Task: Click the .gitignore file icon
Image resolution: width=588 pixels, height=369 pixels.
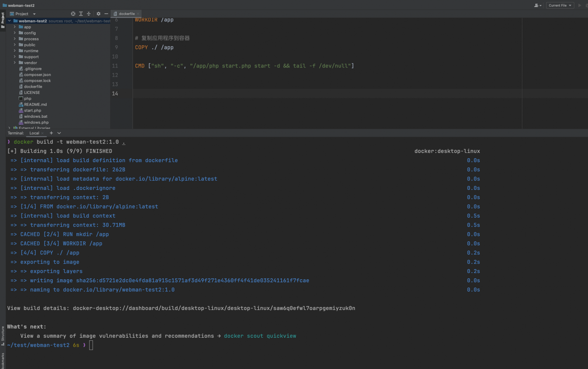Action: pos(21,69)
